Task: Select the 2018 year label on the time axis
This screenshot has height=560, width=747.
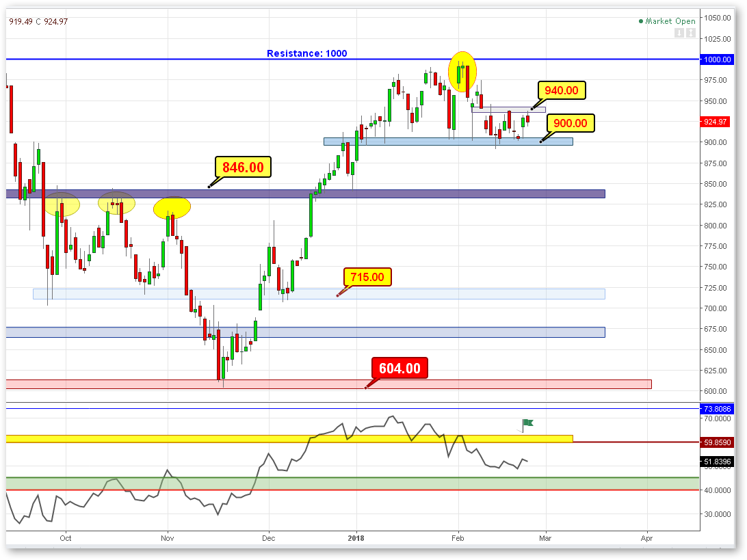Action: click(356, 538)
